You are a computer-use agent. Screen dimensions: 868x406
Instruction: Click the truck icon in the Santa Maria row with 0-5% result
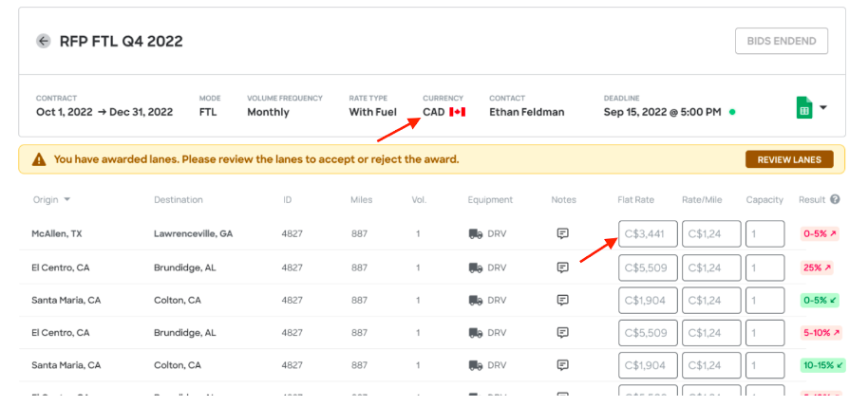476,301
